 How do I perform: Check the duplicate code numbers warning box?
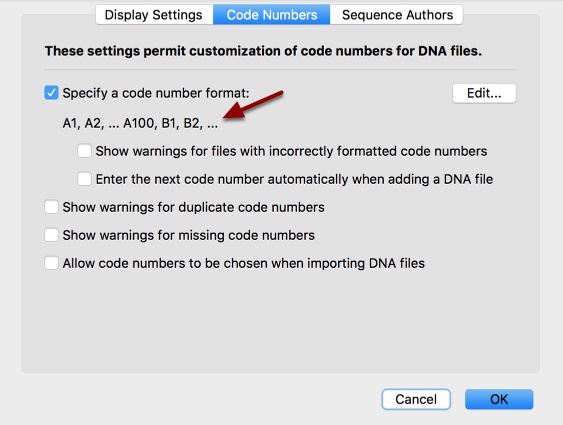(51, 207)
